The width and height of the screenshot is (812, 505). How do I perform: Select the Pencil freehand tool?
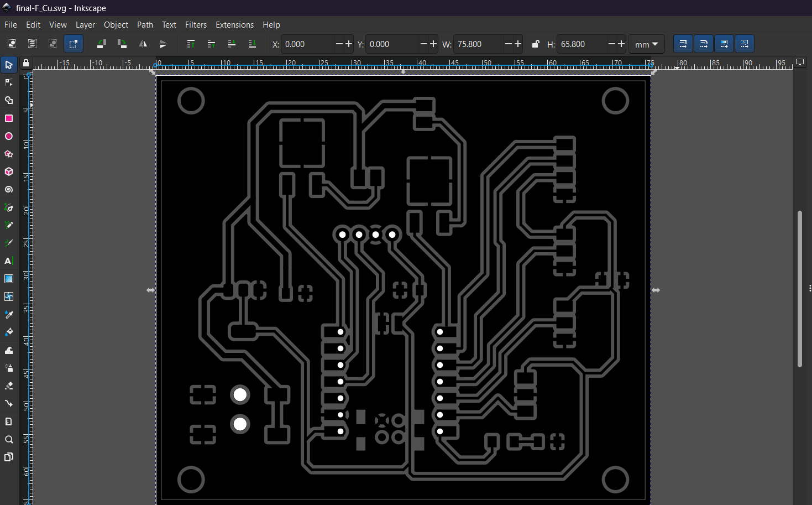[x=9, y=225]
